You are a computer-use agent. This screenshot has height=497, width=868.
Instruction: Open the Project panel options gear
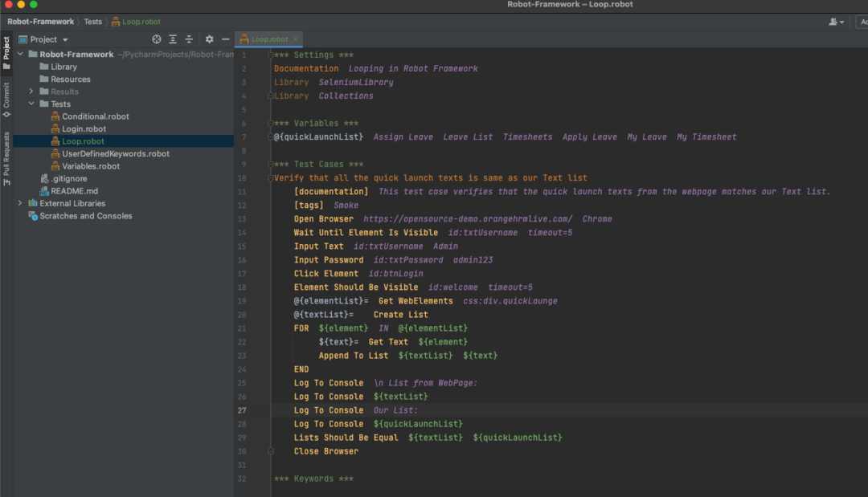click(x=208, y=39)
